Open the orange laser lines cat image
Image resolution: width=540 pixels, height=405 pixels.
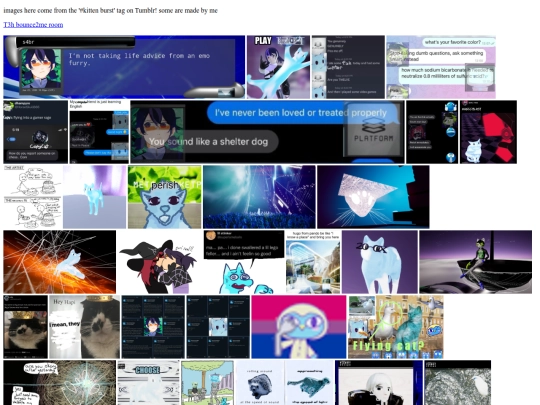click(60, 262)
